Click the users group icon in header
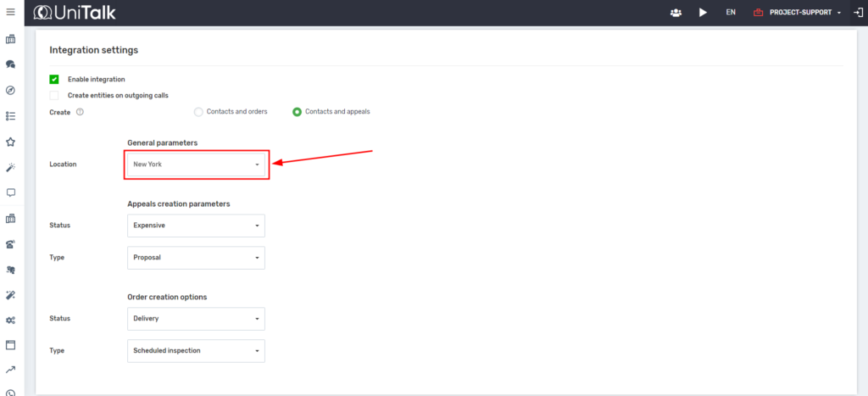The height and width of the screenshot is (396, 868). [676, 13]
